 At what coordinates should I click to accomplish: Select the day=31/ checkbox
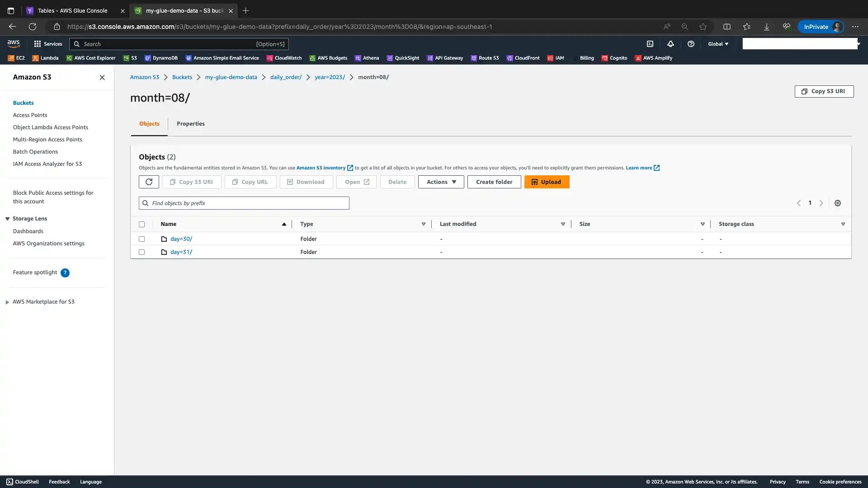coord(142,252)
